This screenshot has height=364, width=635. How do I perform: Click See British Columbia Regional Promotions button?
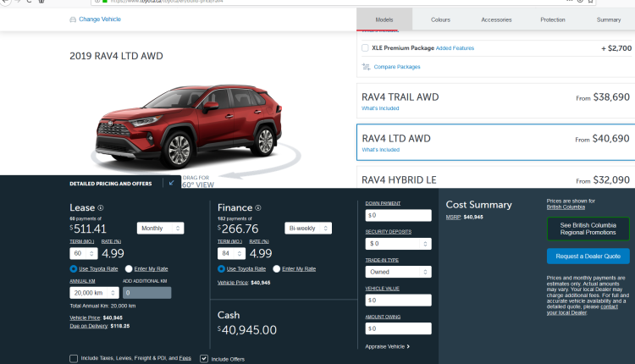click(x=588, y=229)
